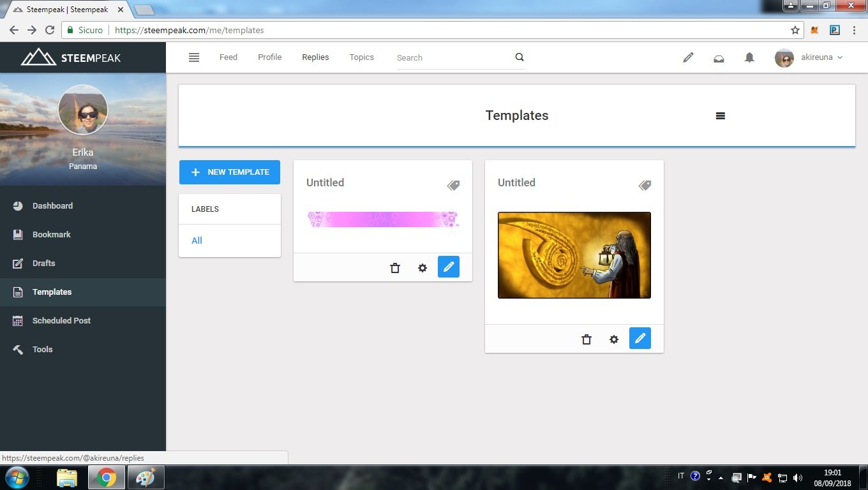
Task: Click the MetaMask fox extension icon
Action: point(814,30)
